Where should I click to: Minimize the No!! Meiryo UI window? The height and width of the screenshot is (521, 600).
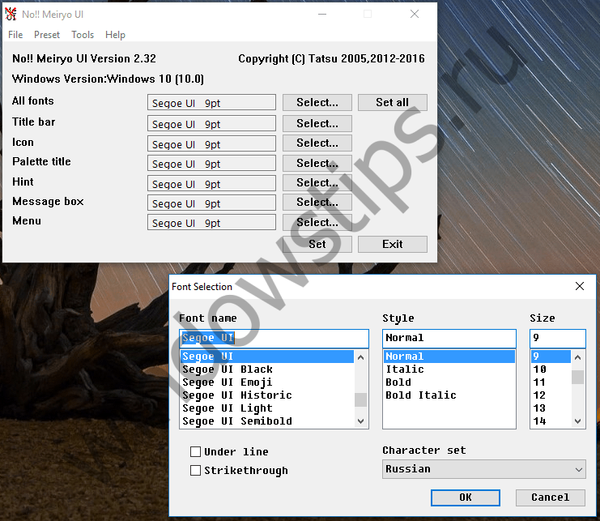(x=322, y=14)
